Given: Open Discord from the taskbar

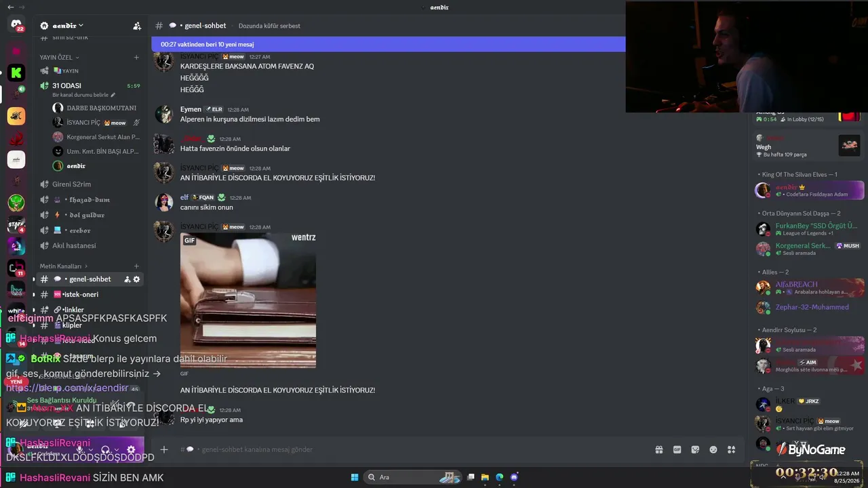Looking at the screenshot, I should click(x=514, y=477).
